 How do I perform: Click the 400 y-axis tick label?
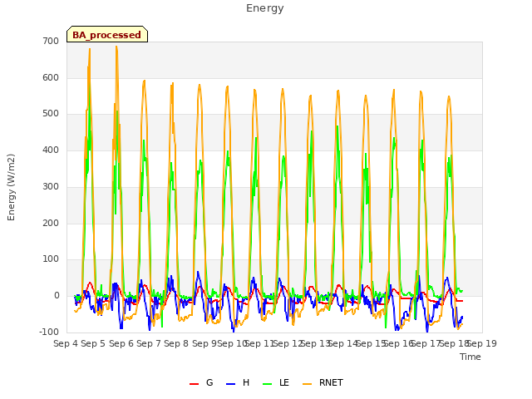click(51, 150)
